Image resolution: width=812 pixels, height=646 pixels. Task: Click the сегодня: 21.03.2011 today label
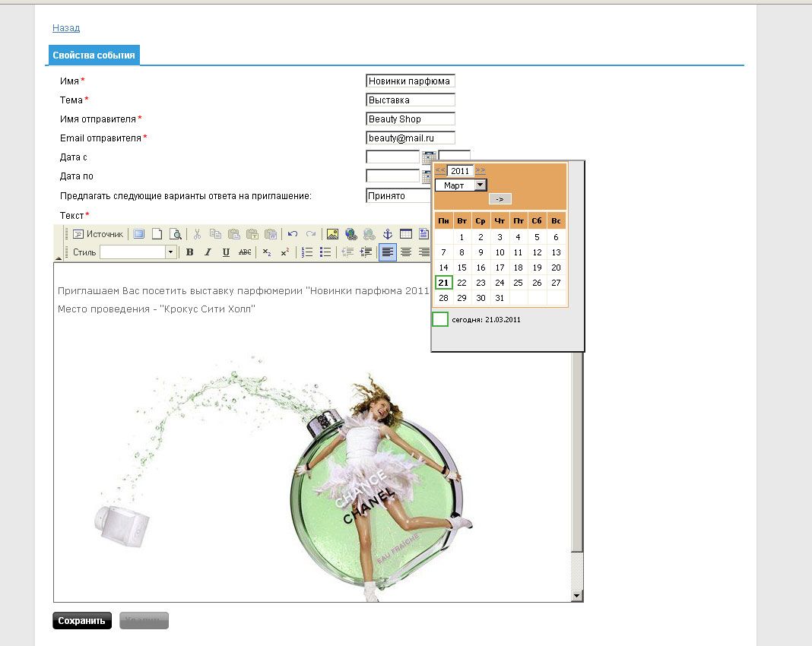click(x=486, y=320)
